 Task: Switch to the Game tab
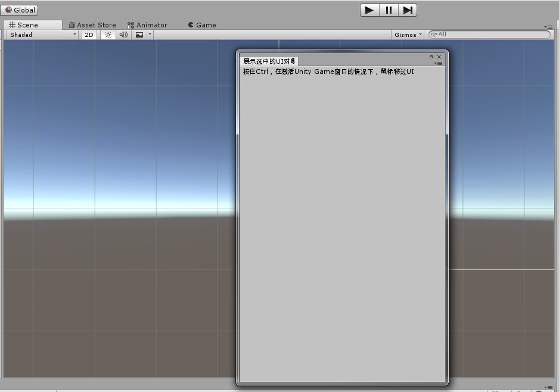[x=201, y=24]
